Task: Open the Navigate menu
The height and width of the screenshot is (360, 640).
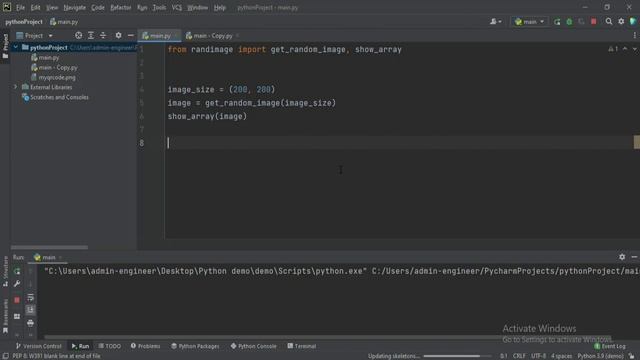Action: (75, 7)
